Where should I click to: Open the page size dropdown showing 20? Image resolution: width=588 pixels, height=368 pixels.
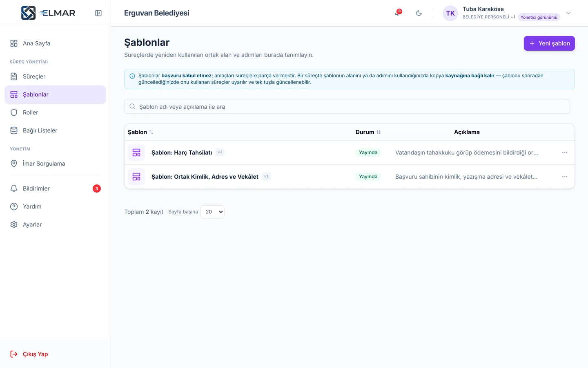point(213,212)
